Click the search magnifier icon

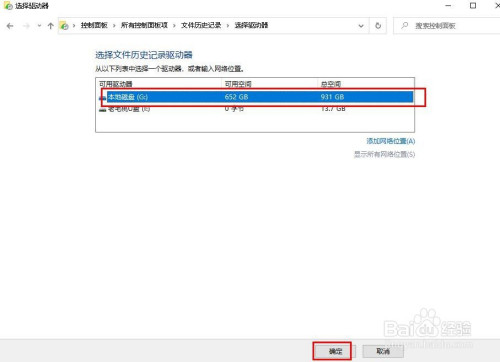pos(405,25)
